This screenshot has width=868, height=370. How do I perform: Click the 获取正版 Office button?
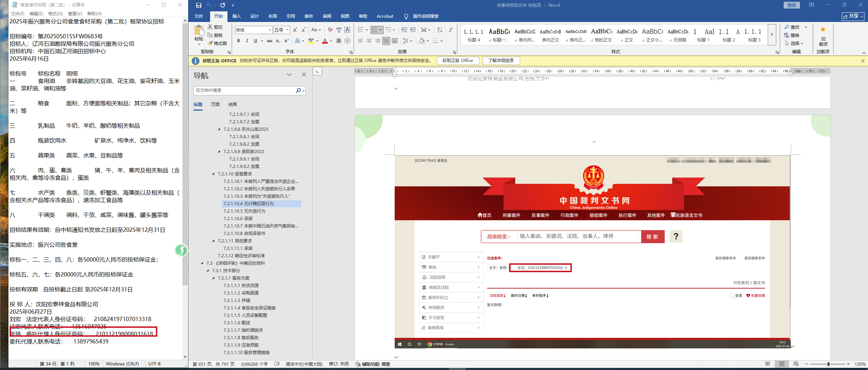(458, 61)
